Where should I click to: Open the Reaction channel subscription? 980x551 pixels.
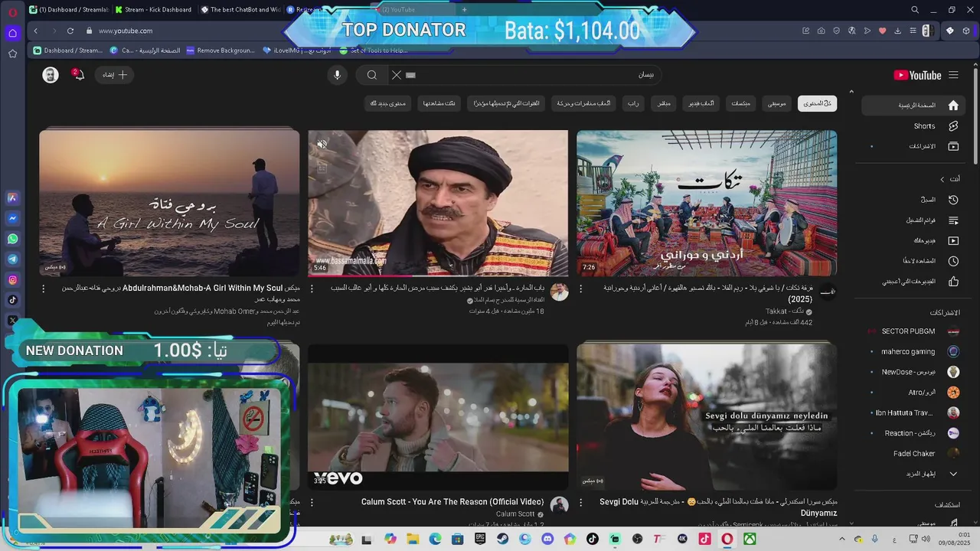tap(913, 433)
